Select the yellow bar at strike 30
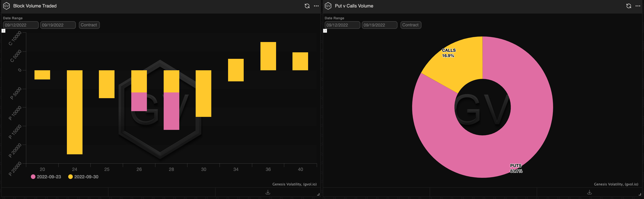This screenshot has width=644, height=199. tap(203, 94)
